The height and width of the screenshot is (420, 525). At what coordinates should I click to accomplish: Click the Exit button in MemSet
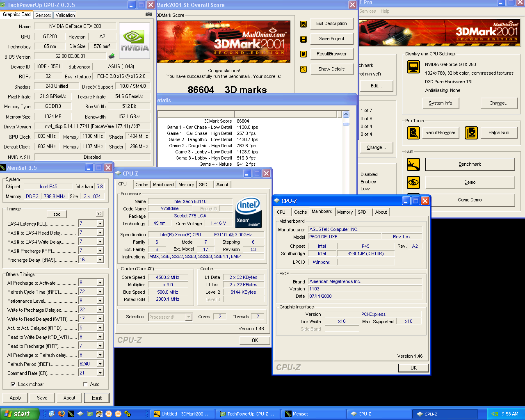[x=97, y=398]
